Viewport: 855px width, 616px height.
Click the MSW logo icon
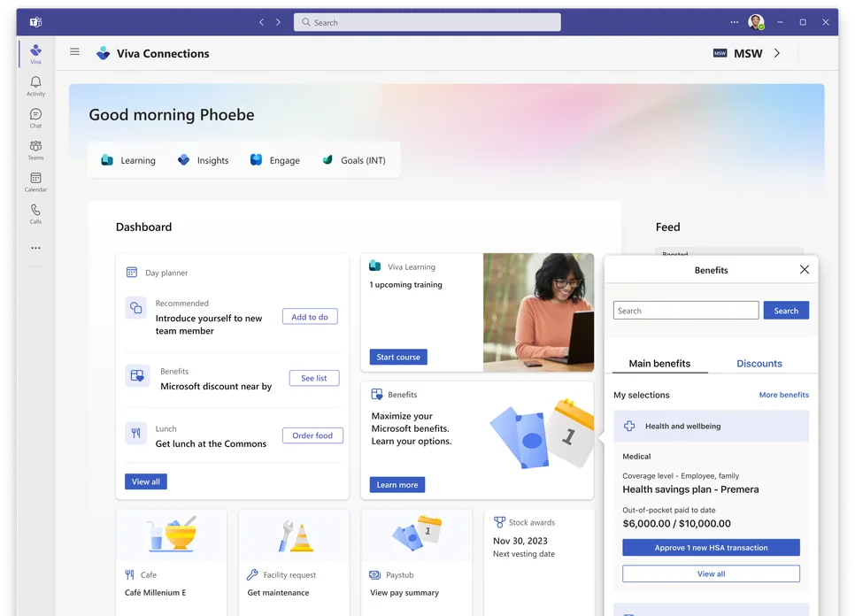(720, 53)
